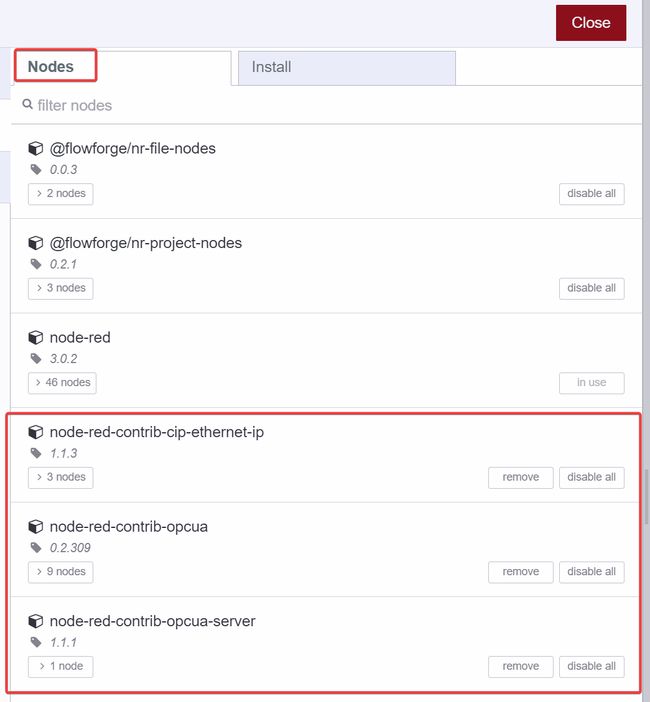Expand the 46 nodes list for node-red
Viewport: 650px width, 702px height.
point(62,382)
